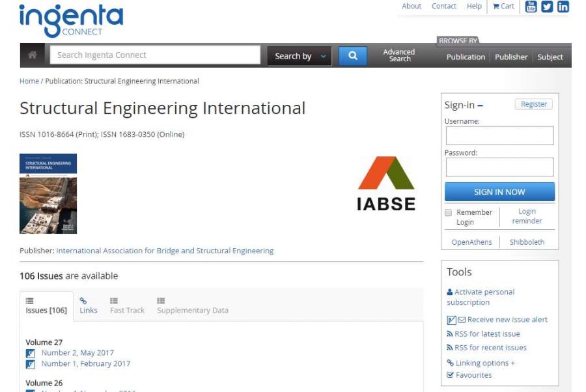586x392 pixels.
Task: Click the Home breadcrumb link
Action: [x=29, y=81]
